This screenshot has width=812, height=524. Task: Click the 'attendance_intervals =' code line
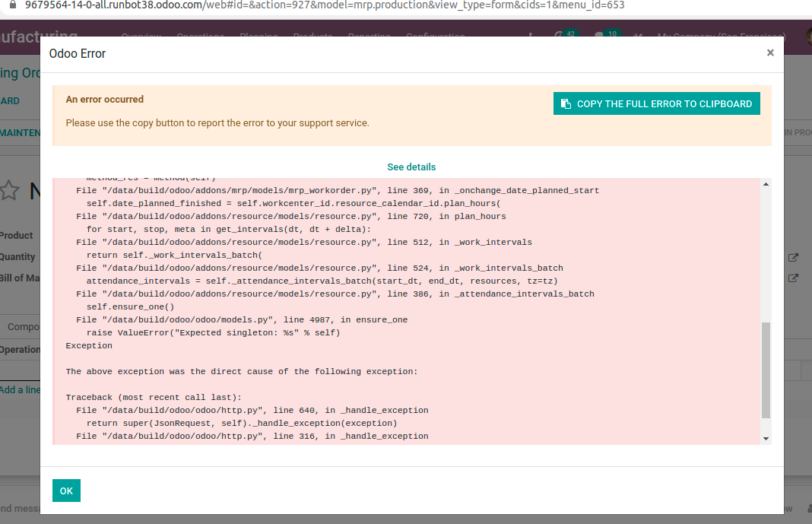click(322, 281)
